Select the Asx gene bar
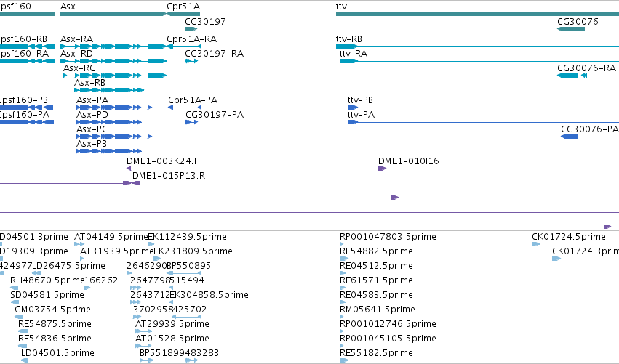 click(x=113, y=14)
